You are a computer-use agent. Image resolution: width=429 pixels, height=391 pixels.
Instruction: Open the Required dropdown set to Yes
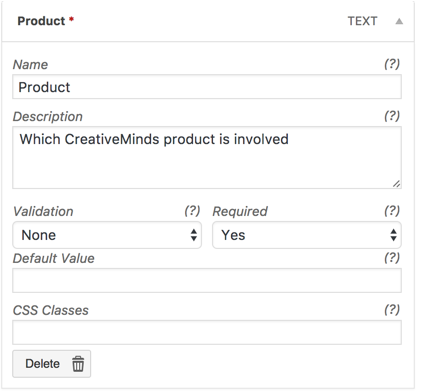point(307,235)
